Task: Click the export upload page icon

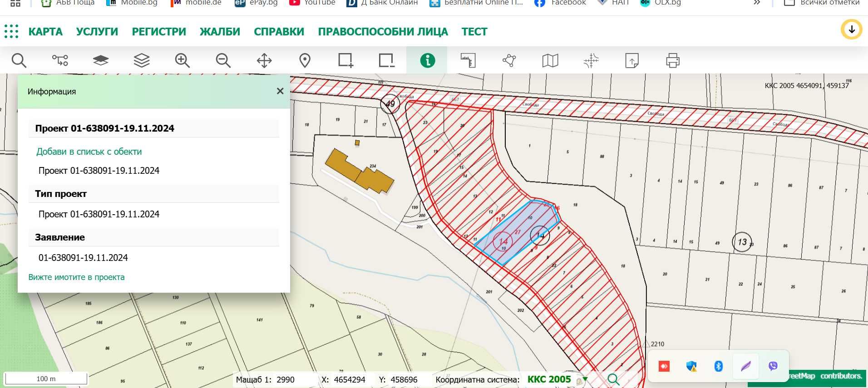Action: pos(632,60)
